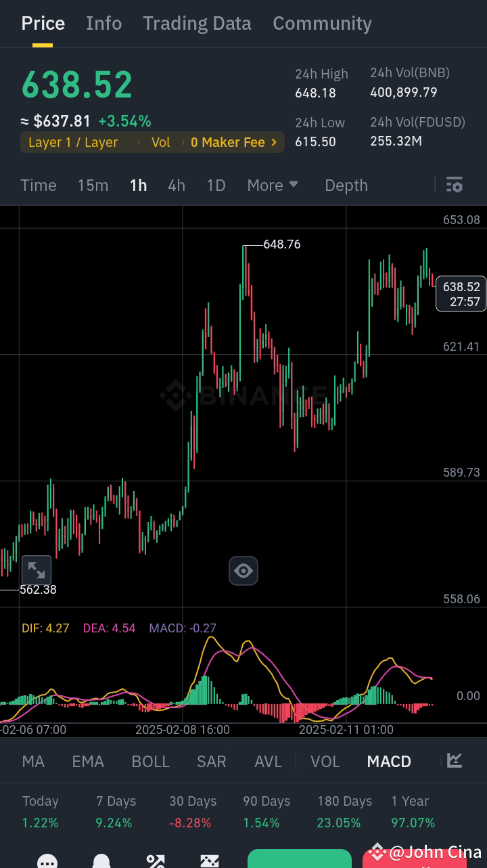Switch to the Price tab

coord(43,24)
